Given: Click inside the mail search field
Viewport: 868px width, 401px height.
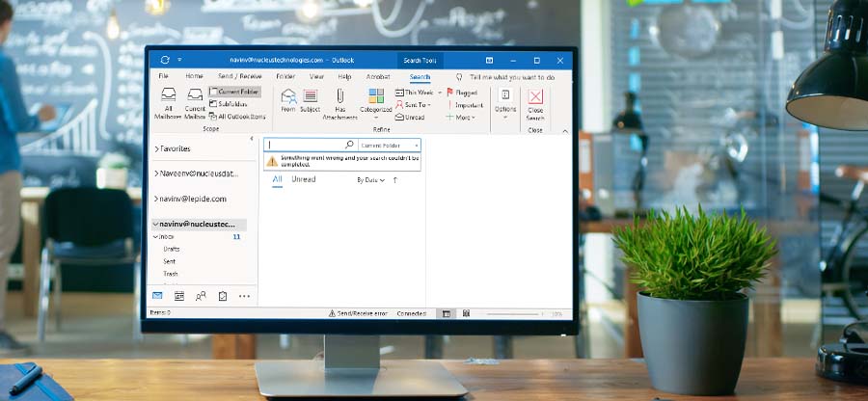Looking at the screenshot, I should pos(306,145).
